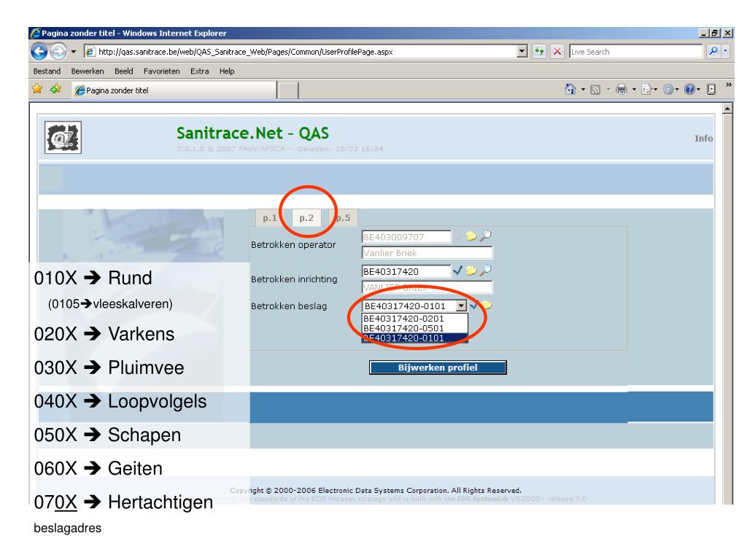The image size is (747, 560).
Task: Click the folder icon beside Betrokken operator
Action: tap(471, 236)
